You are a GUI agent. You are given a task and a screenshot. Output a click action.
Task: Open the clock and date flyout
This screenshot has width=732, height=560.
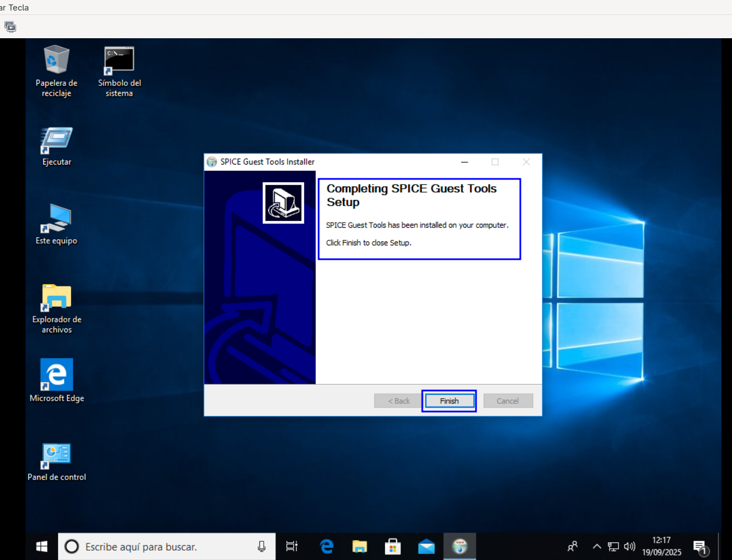[662, 546]
